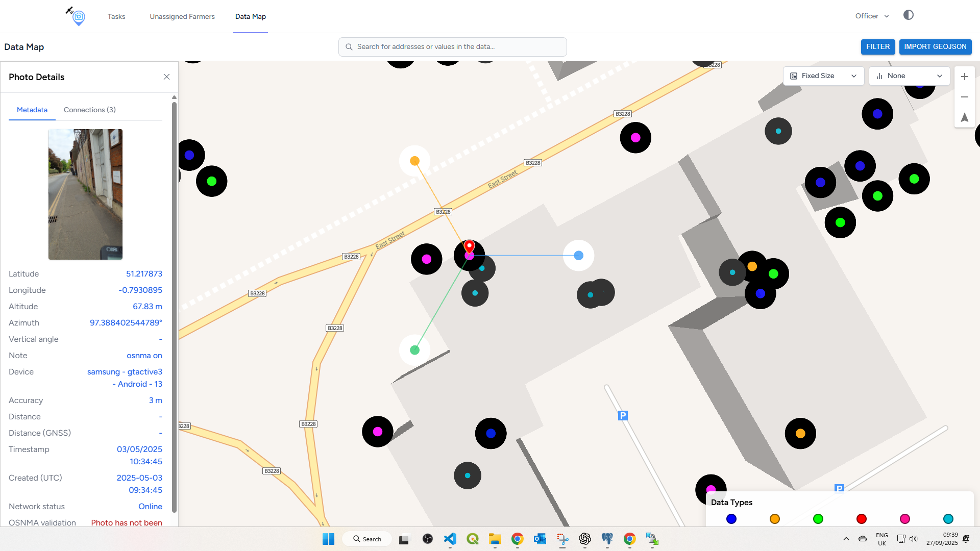Click the address search input field

point(452,47)
